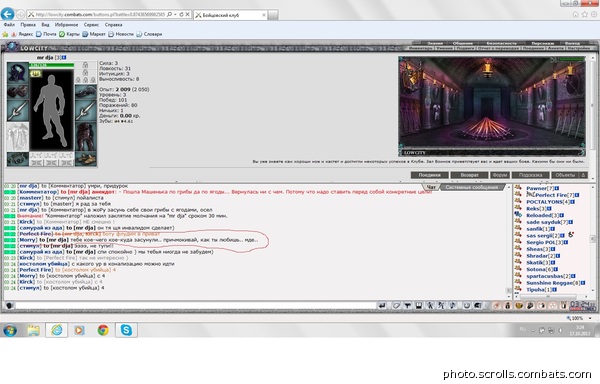Click the eraser clear chat icon
The image size is (600, 384).
396,305
